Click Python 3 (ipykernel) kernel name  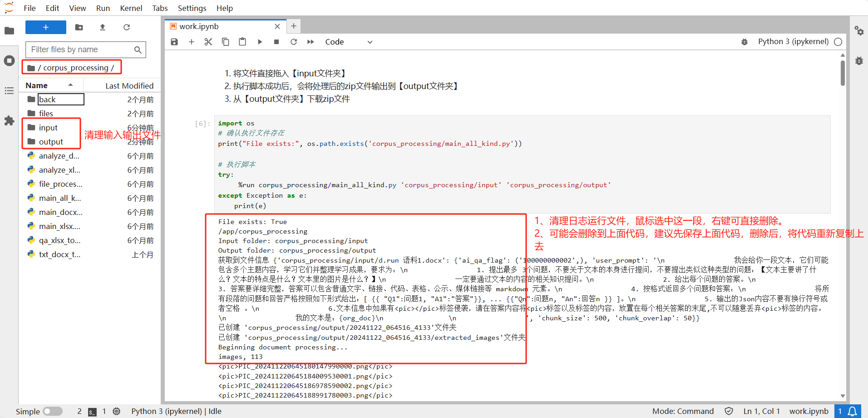pyautogui.click(x=793, y=42)
